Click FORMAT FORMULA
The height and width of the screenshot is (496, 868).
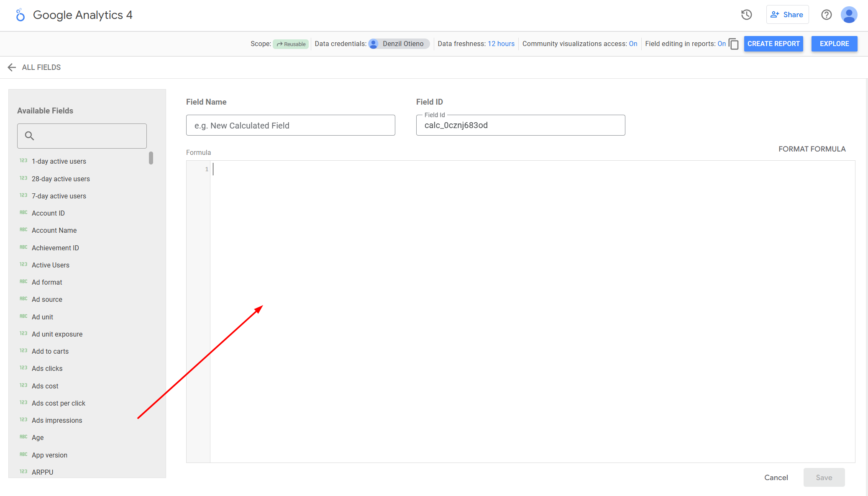812,149
